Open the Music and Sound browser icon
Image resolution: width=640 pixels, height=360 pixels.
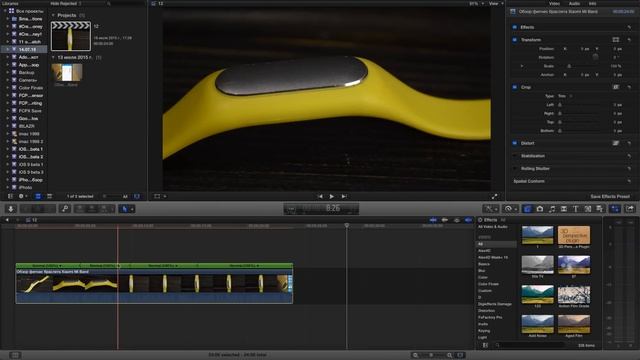[x=552, y=209]
